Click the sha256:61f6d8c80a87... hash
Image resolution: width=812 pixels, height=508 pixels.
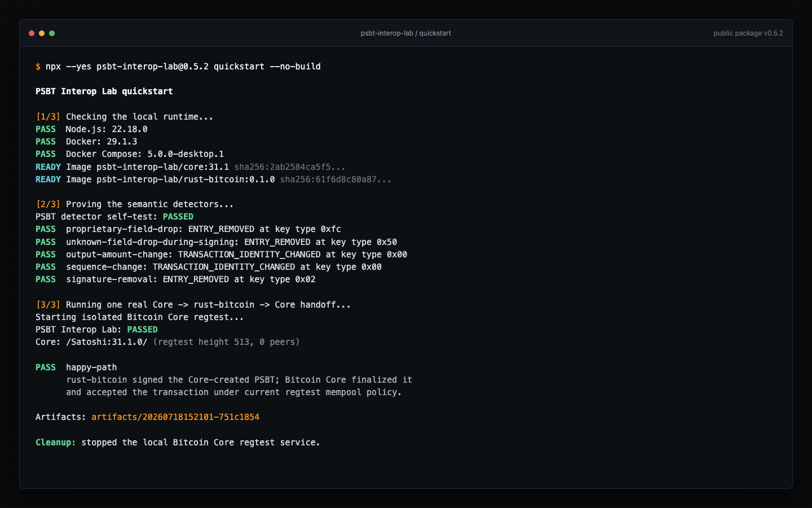point(336,179)
